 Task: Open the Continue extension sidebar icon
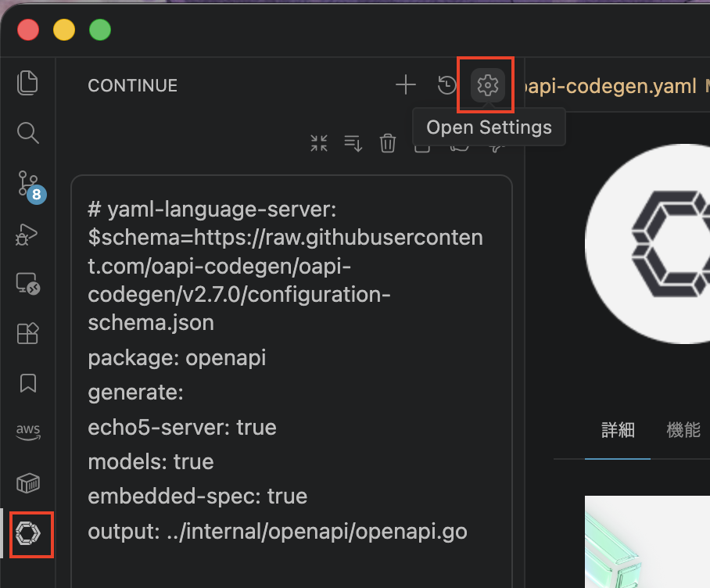(x=28, y=532)
